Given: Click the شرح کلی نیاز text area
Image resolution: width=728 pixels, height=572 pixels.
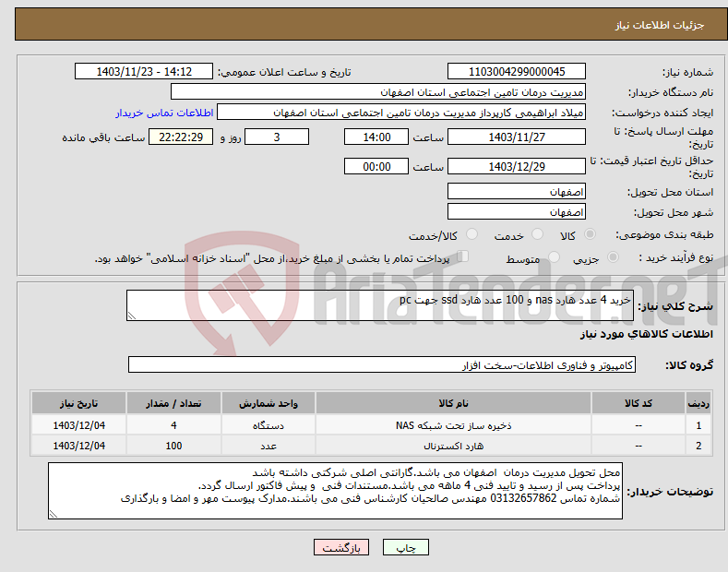Looking at the screenshot, I should click(x=380, y=305).
